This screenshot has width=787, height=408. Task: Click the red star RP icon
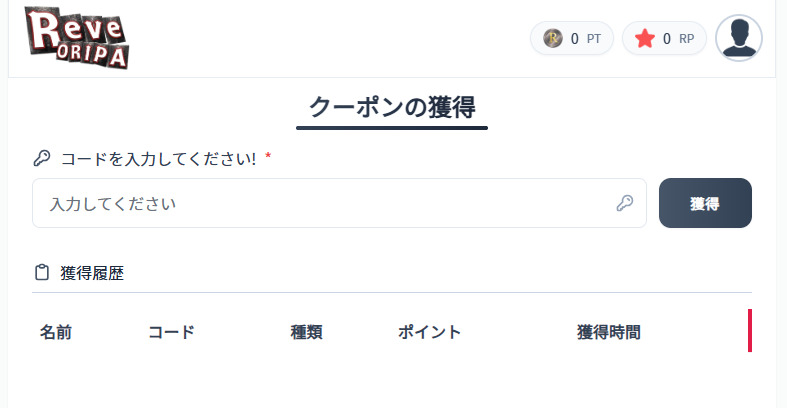(x=645, y=38)
